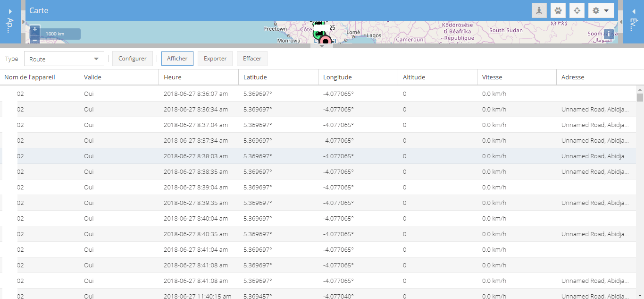The image size is (644, 299).
Task: Zoom in using the map plus icon
Action: click(x=35, y=29)
